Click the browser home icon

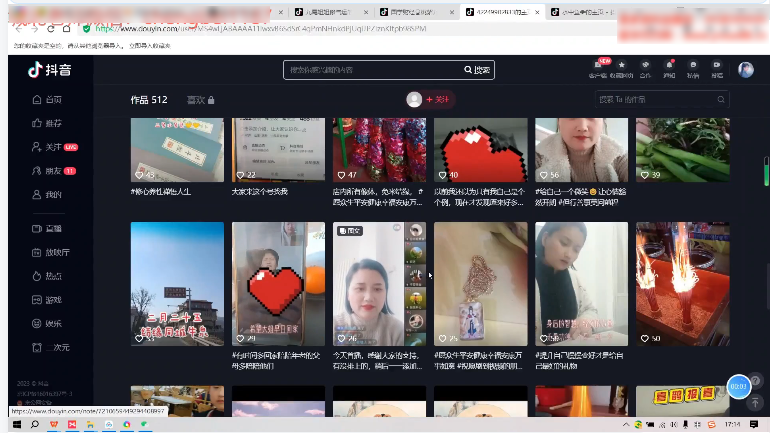(66, 29)
